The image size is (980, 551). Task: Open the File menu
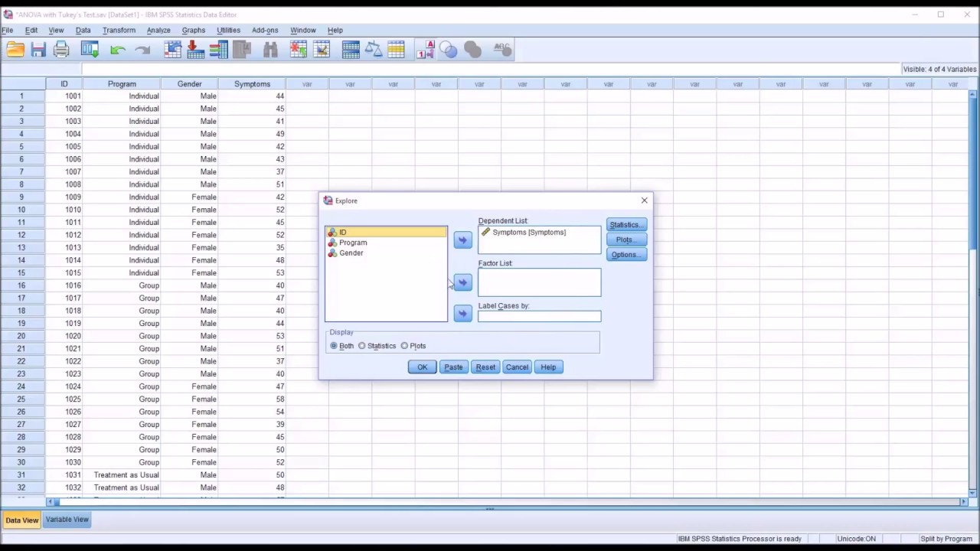pos(7,30)
